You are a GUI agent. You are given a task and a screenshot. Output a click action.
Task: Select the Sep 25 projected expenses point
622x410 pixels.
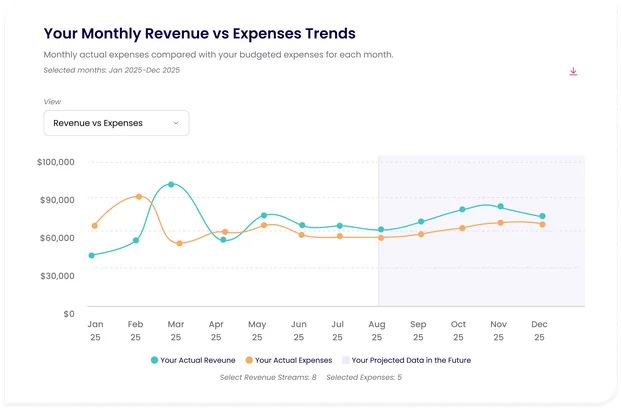point(421,234)
